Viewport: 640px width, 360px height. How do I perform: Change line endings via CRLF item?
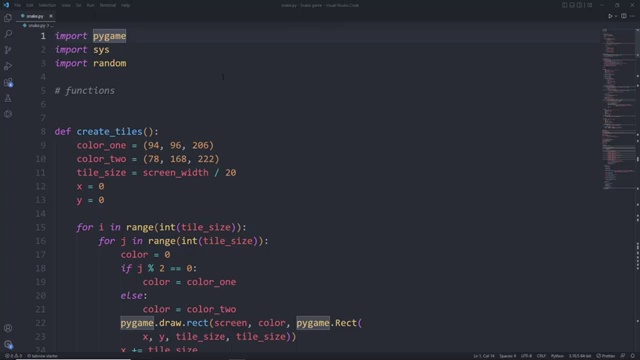coord(541,356)
